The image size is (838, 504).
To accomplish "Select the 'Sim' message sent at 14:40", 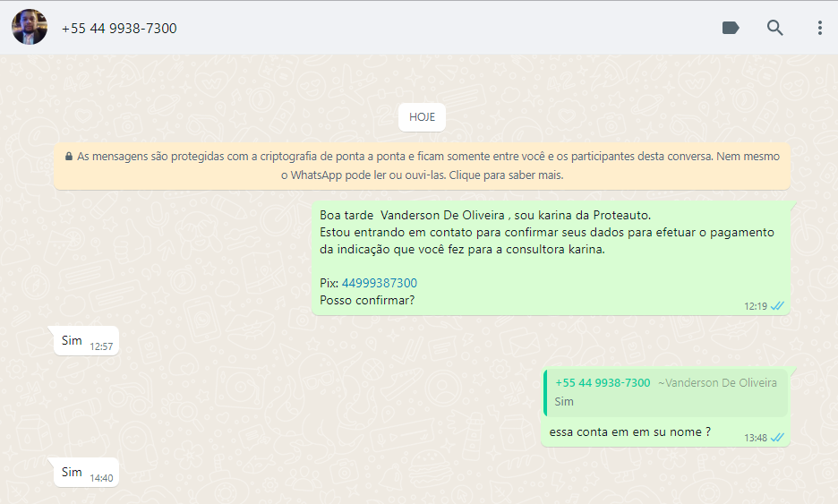I will (72, 472).
